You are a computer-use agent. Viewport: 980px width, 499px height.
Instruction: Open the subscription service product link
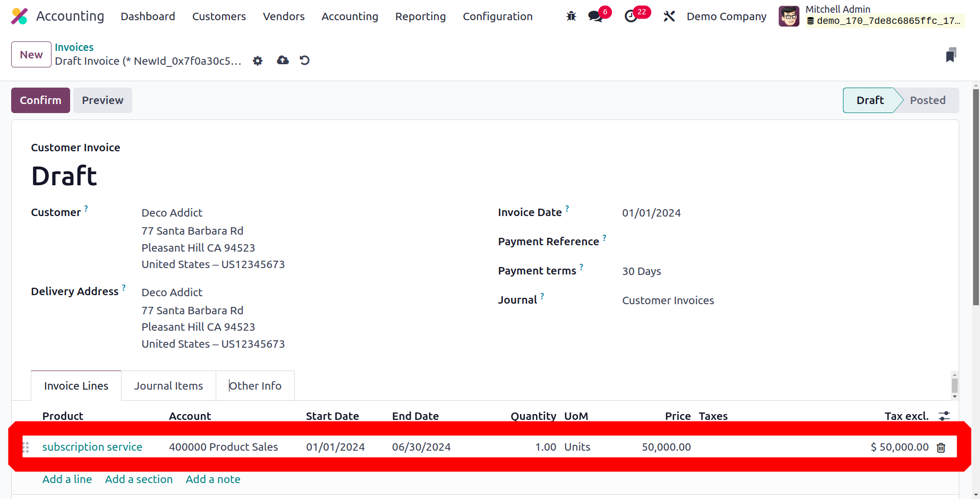point(92,447)
